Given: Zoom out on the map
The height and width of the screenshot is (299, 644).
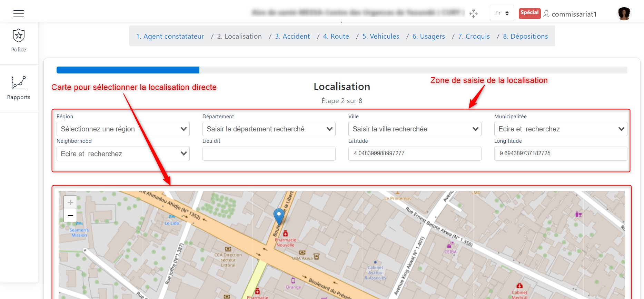Looking at the screenshot, I should tap(70, 216).
